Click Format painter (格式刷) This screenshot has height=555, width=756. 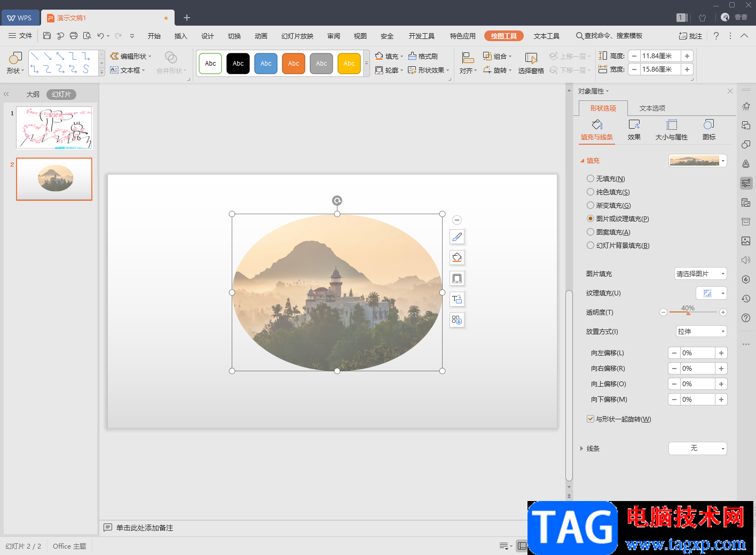tap(423, 56)
